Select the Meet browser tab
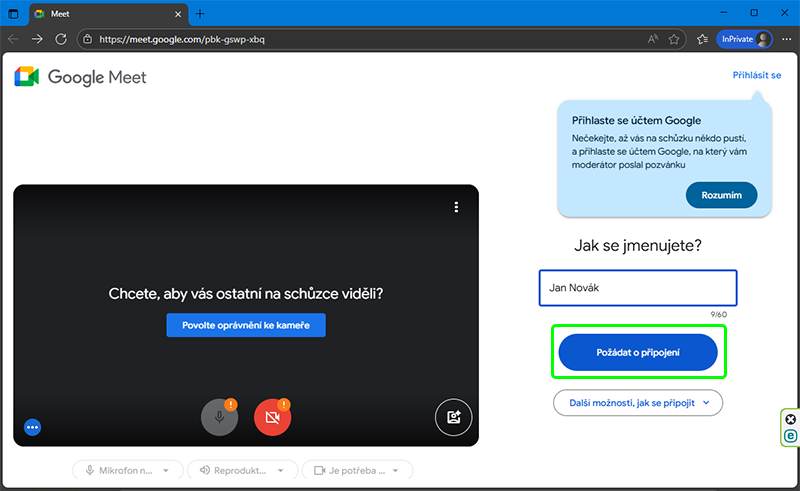800x491 pixels. pos(100,13)
